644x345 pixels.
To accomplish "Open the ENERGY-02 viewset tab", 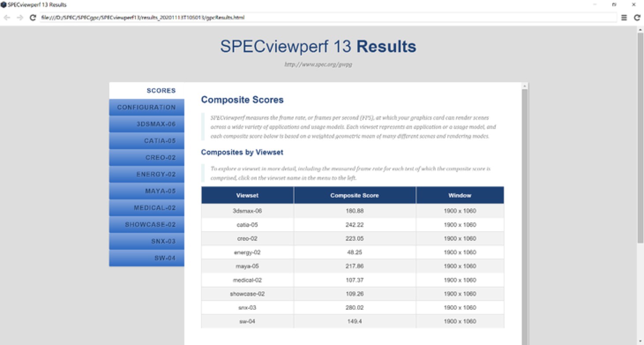I will [147, 174].
